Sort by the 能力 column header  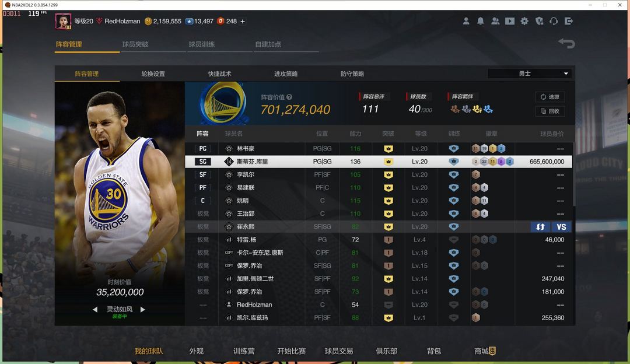click(x=355, y=134)
